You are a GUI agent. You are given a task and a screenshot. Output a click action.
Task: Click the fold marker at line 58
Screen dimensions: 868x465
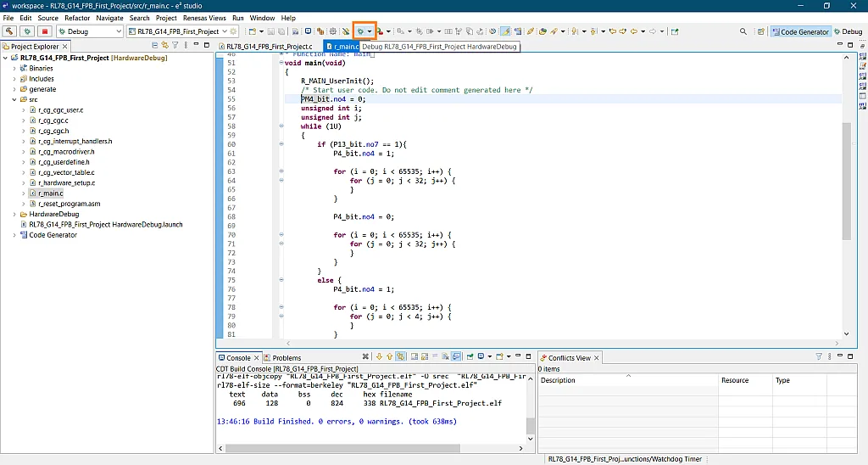coord(281,126)
